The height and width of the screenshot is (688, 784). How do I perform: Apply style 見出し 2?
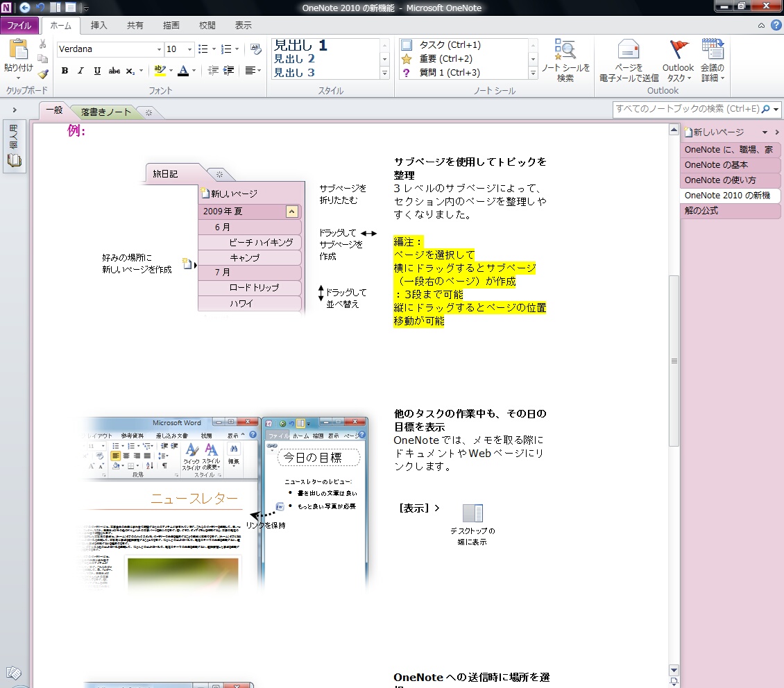[294, 59]
